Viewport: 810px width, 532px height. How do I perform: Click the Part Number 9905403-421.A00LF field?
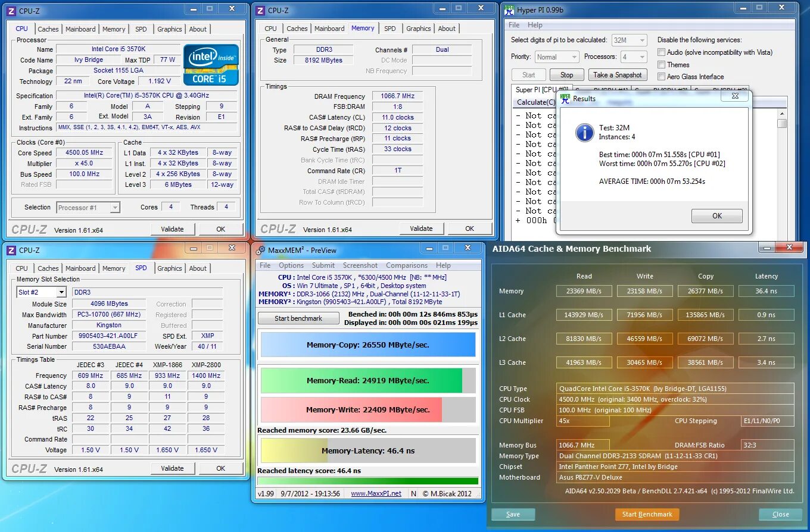(108, 336)
